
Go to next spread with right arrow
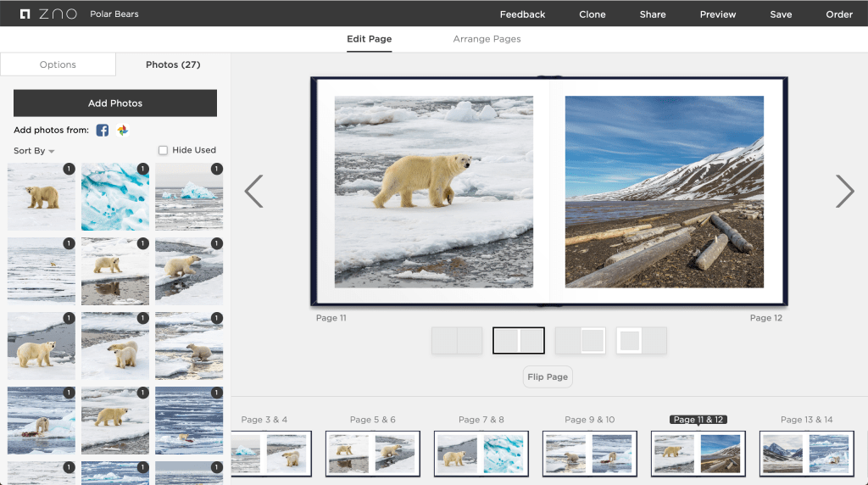click(x=844, y=192)
